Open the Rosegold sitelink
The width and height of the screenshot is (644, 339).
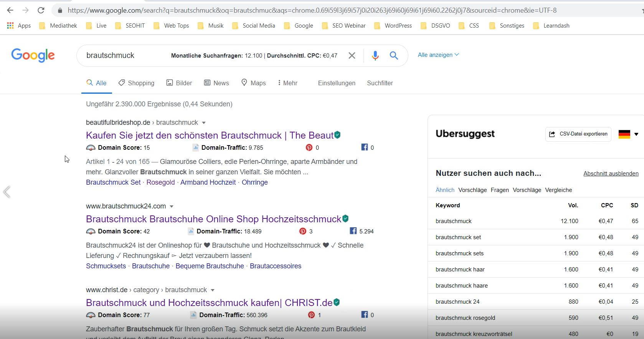160,182
